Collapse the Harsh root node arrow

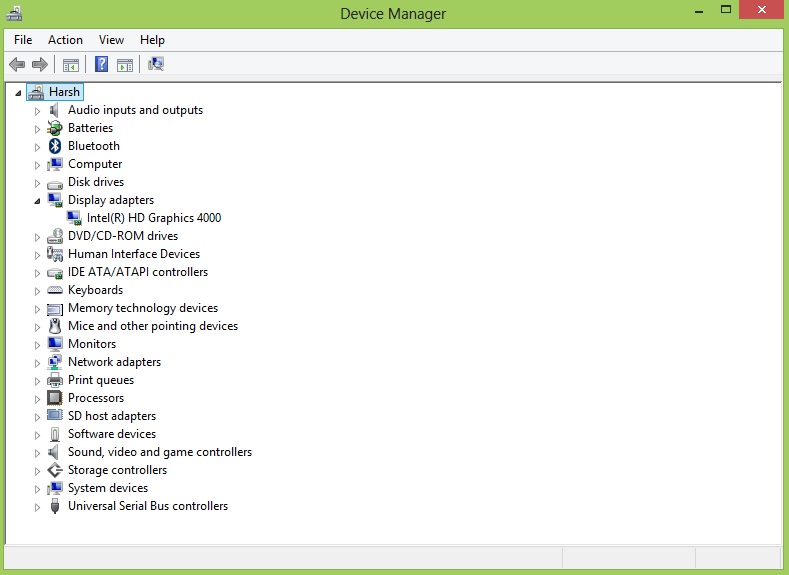[19, 93]
